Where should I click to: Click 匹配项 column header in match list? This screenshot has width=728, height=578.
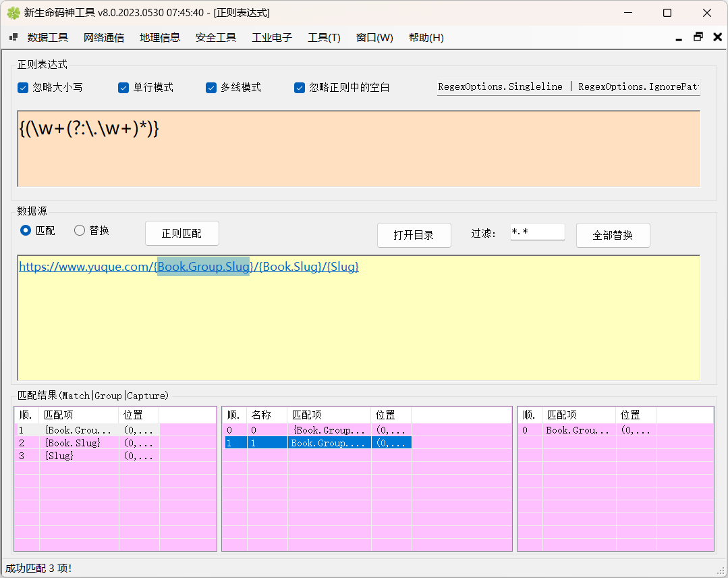pyautogui.click(x=79, y=415)
